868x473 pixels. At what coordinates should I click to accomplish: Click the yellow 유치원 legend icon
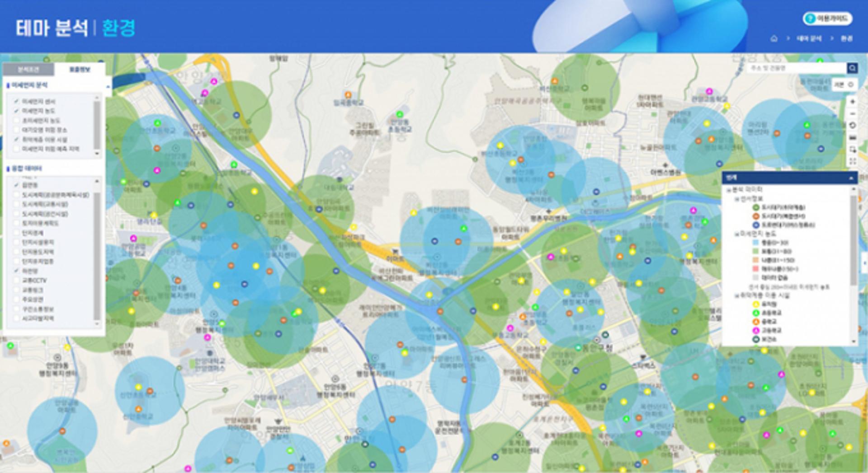click(x=755, y=304)
